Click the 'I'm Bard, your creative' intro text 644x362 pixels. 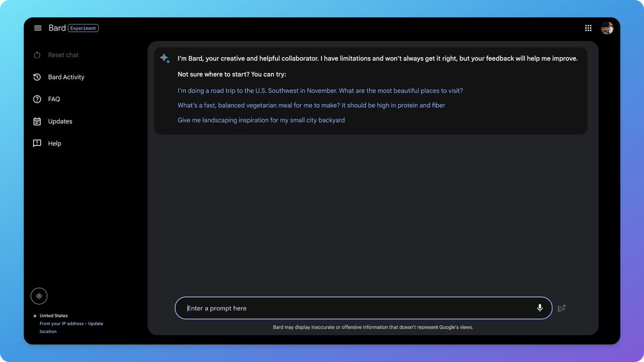378,58
